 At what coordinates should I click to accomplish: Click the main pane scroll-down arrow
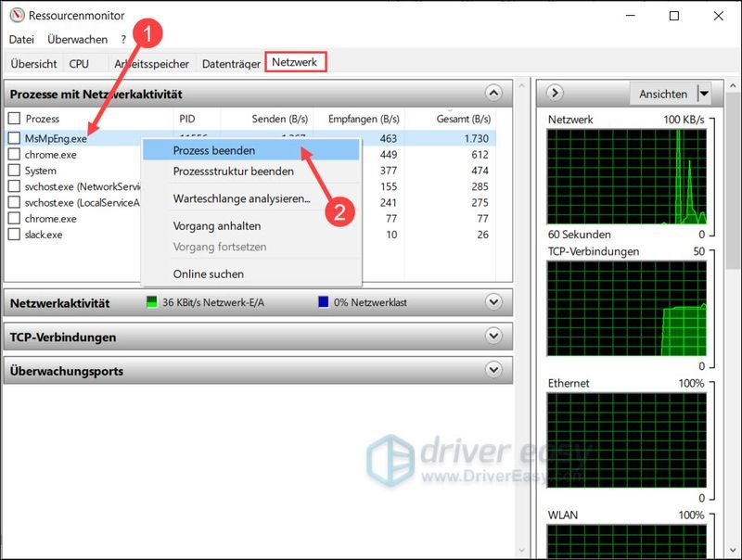coord(522,551)
